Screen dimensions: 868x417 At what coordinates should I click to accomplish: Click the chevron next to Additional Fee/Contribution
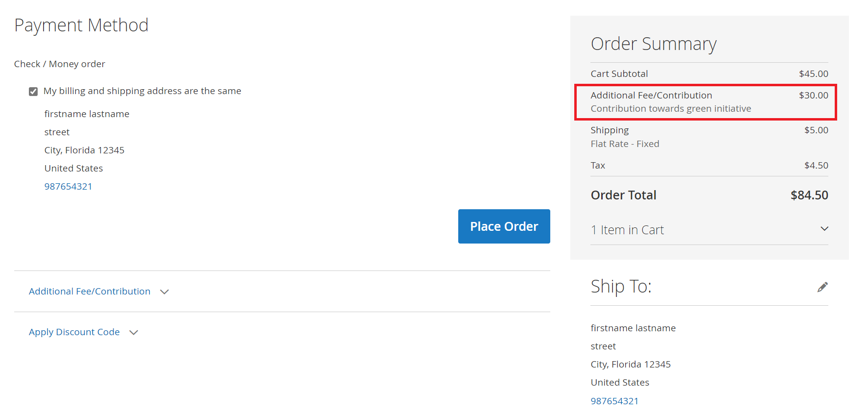[164, 292]
